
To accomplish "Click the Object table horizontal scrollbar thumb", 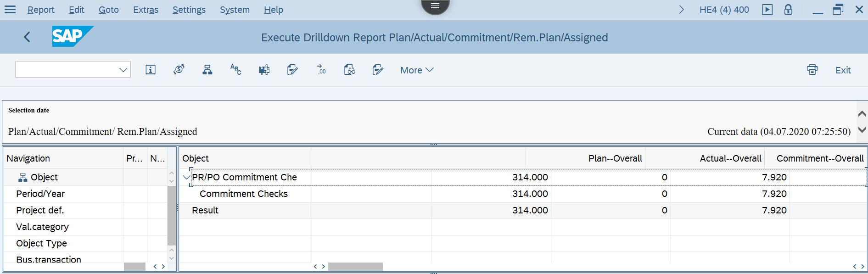I will click(x=355, y=267).
